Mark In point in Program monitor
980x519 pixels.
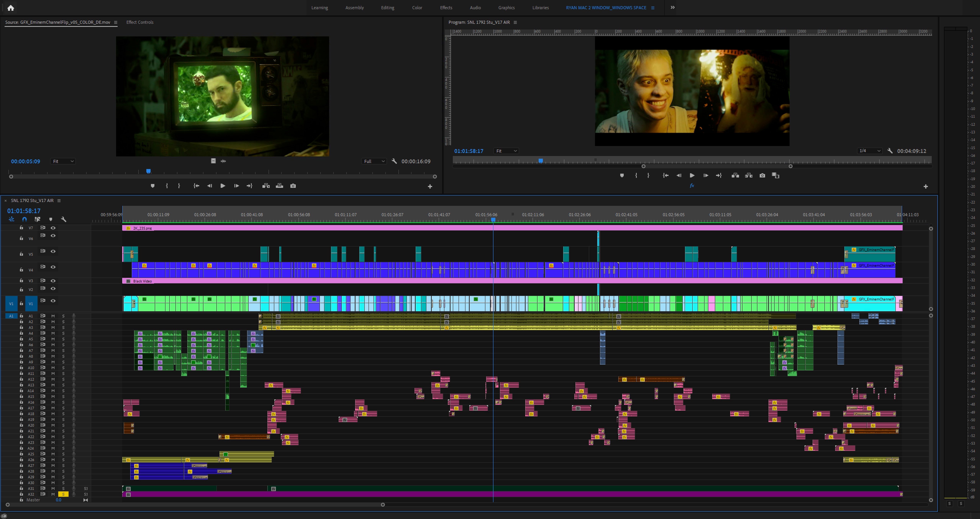(636, 175)
